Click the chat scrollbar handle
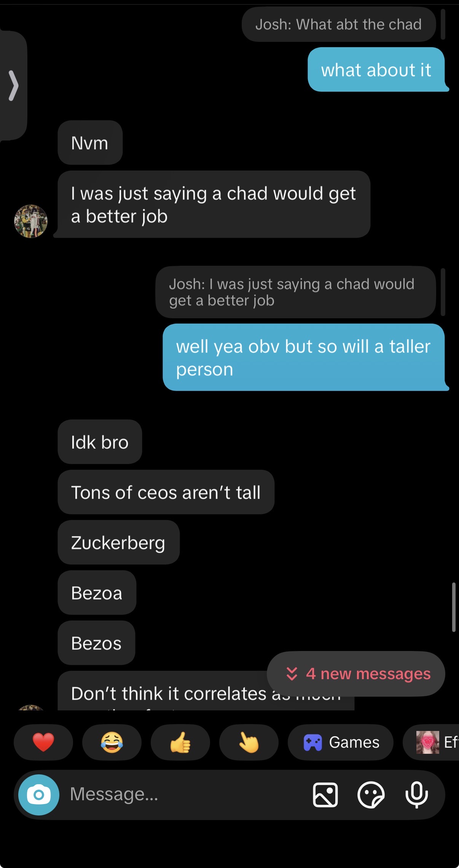 (x=453, y=607)
